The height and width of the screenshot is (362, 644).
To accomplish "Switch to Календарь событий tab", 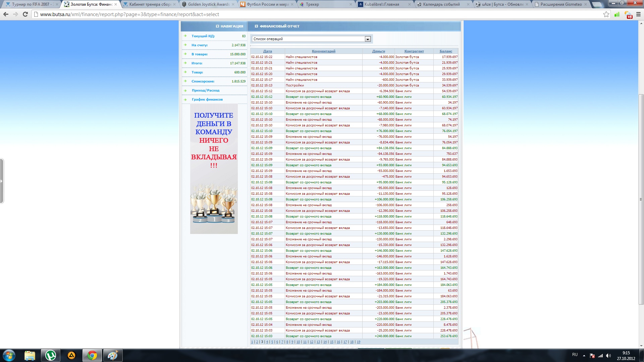I will pyautogui.click(x=441, y=4).
